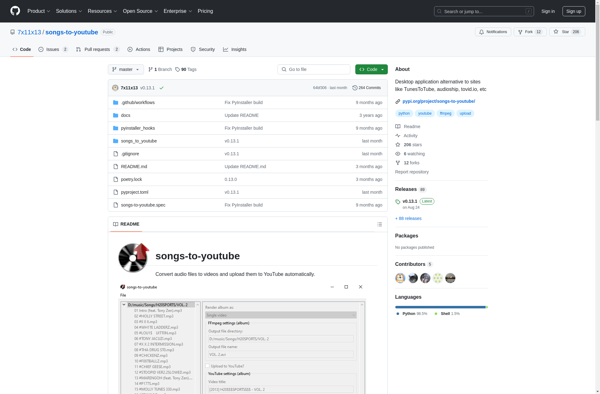
Task: Open the Update README.md commit message
Action: point(245,166)
